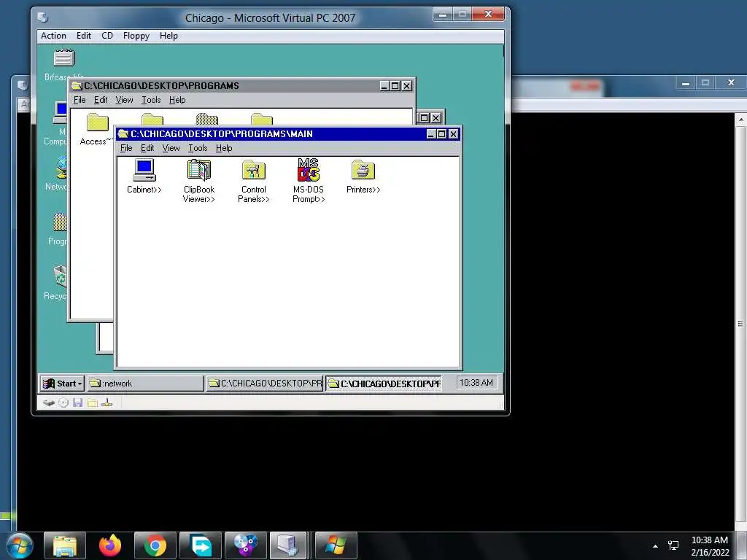Open the Help menu in Virtual PC
The height and width of the screenshot is (560, 747).
[x=169, y=36]
